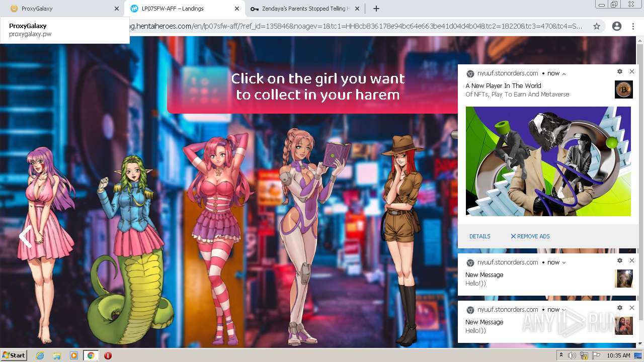
Task: Click 'A New Player In The World' title
Action: 503,86
